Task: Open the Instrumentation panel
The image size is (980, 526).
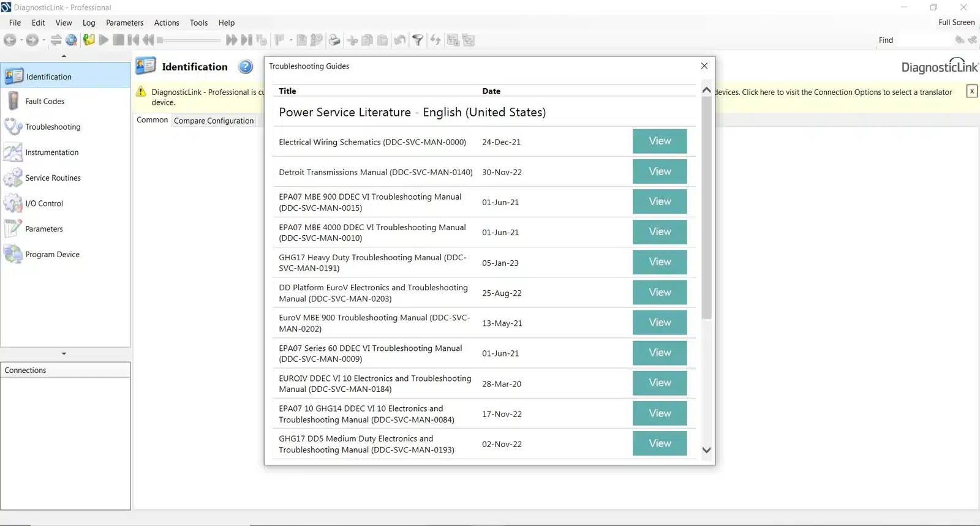Action: [51, 152]
